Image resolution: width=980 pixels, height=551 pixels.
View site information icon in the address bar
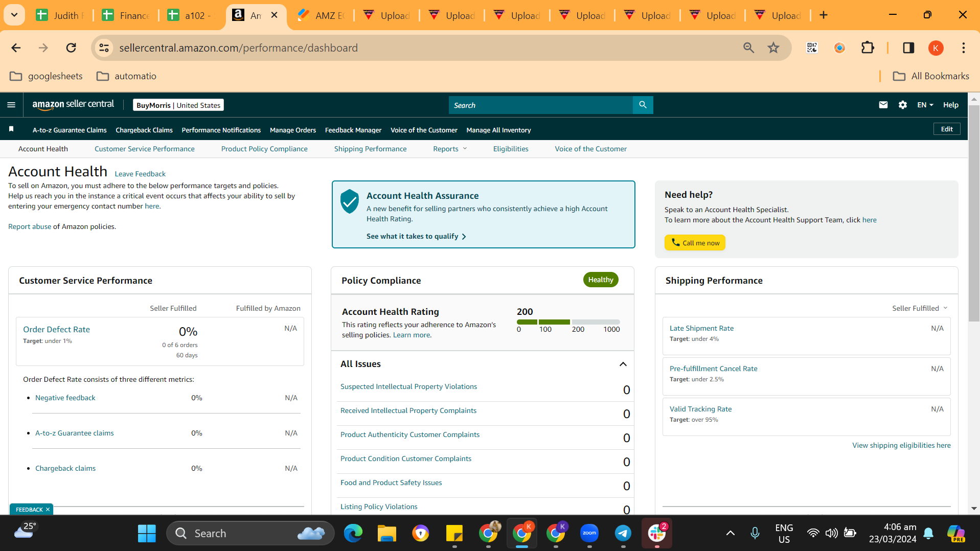pyautogui.click(x=104, y=48)
